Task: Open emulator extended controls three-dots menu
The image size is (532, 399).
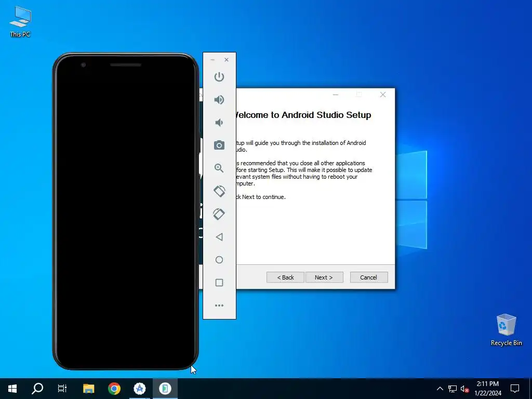Action: [219, 305]
